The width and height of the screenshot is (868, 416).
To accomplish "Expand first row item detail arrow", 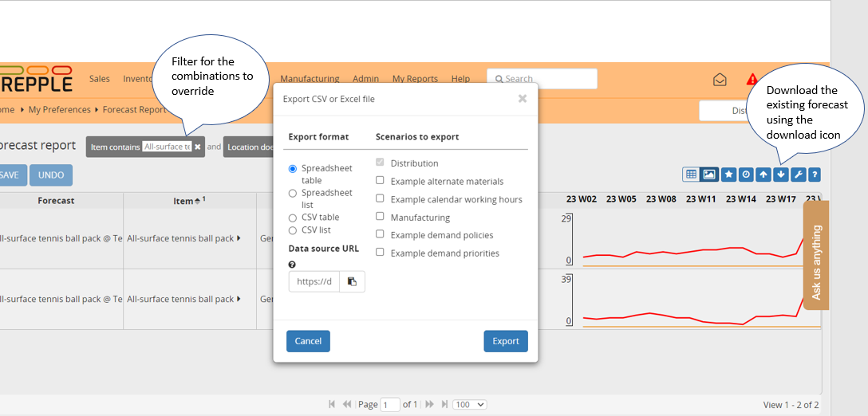I will [x=239, y=238].
